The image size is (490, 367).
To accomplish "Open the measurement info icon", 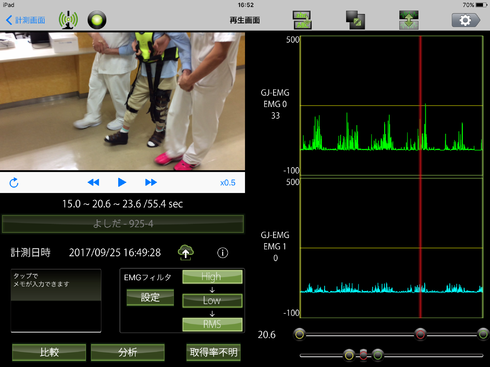I will [223, 253].
